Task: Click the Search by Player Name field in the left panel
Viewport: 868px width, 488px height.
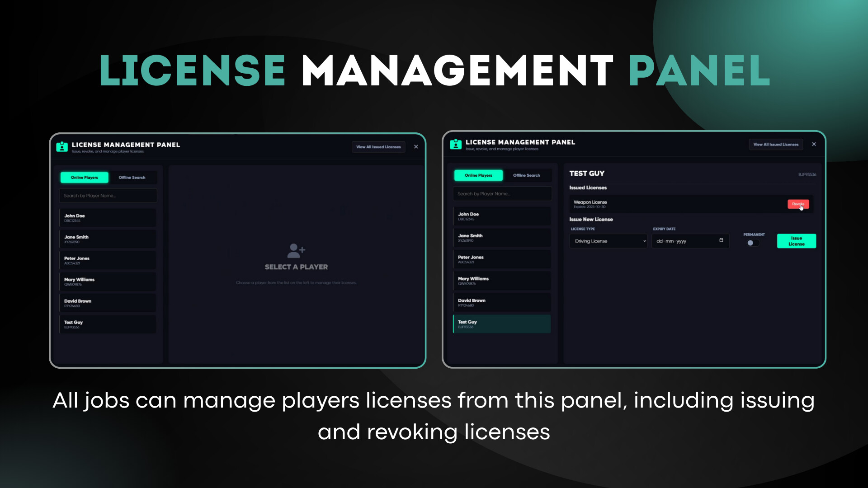Action: click(108, 196)
